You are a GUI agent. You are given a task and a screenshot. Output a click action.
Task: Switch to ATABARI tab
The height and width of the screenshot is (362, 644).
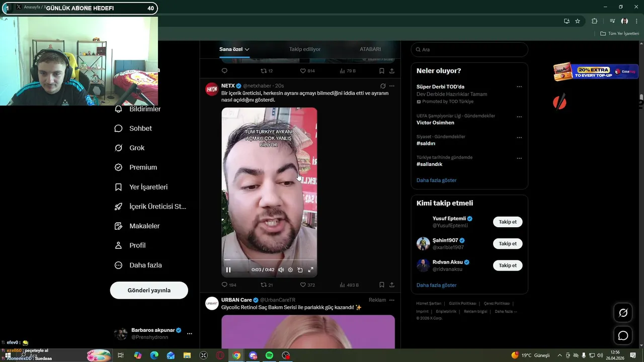370,49
